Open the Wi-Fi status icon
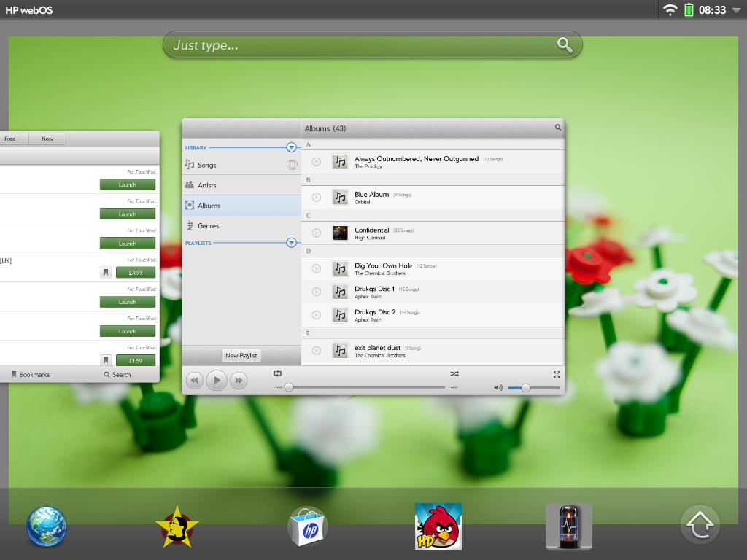The width and height of the screenshot is (747, 560). pos(670,10)
